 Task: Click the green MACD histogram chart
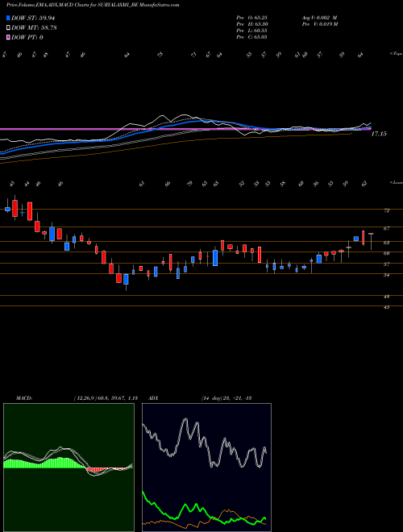click(x=69, y=468)
